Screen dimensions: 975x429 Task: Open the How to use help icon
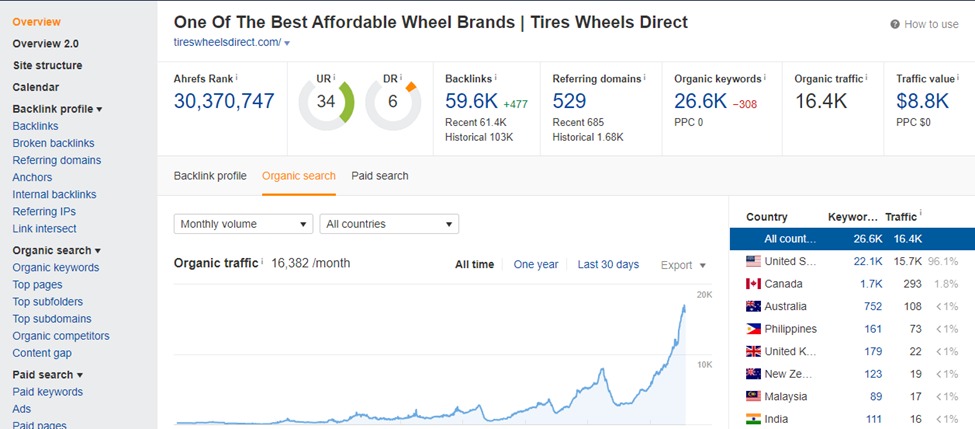pyautogui.click(x=894, y=24)
